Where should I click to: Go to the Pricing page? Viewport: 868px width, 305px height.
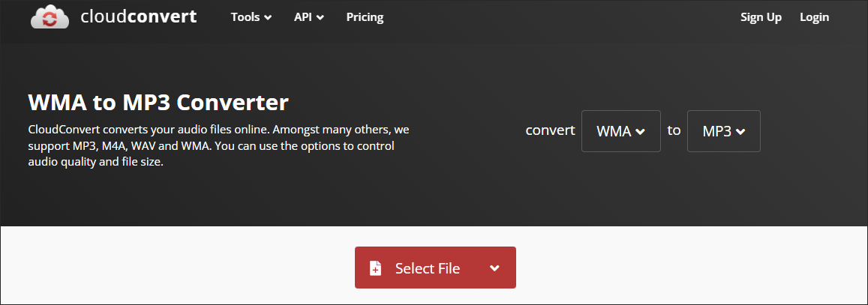pyautogui.click(x=365, y=17)
